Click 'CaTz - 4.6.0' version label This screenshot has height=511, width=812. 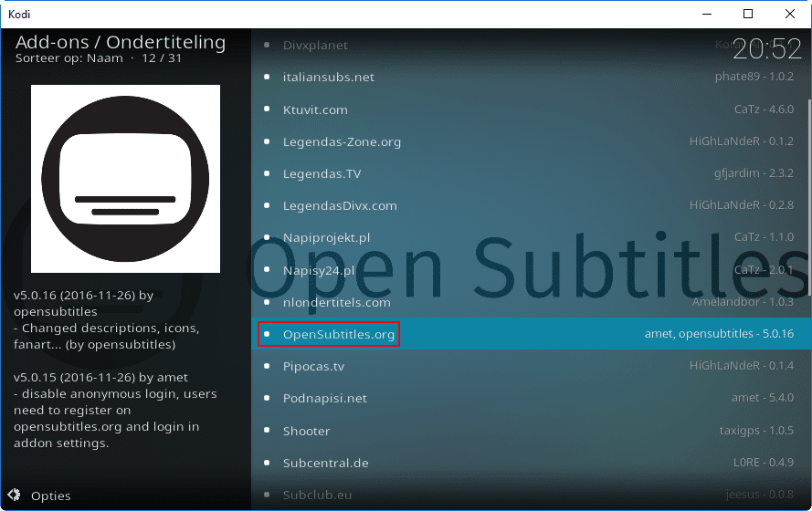click(764, 109)
